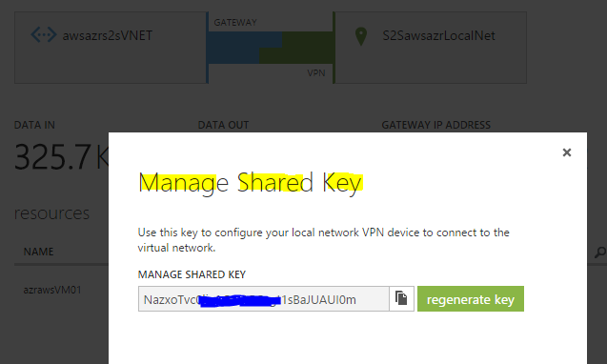Copy the shared key to clipboard

(401, 298)
